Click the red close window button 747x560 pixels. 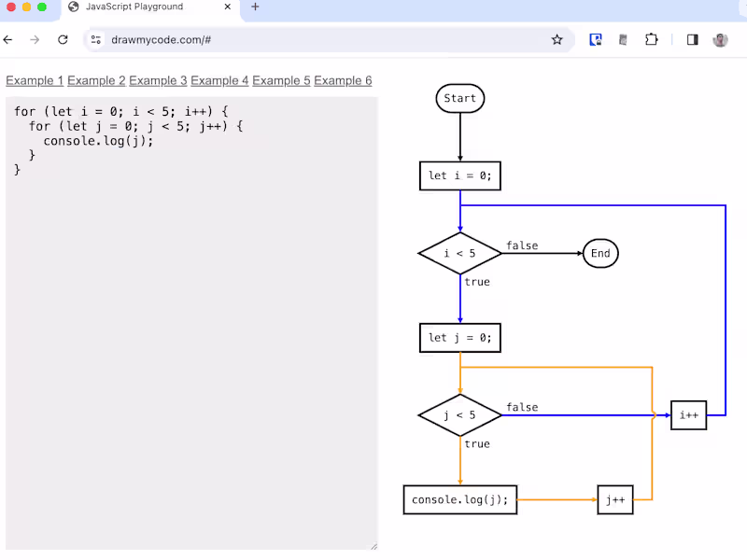(11, 7)
